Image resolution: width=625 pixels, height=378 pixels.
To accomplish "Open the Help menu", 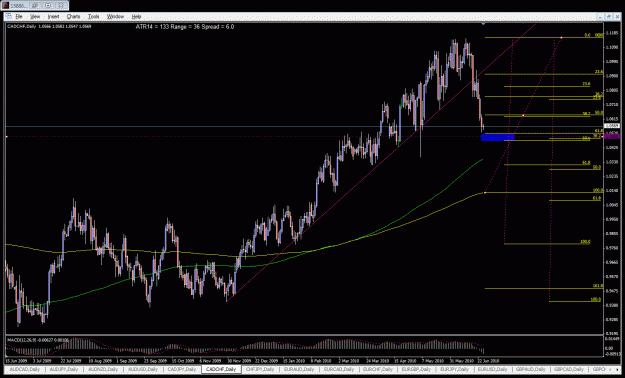I will click(x=136, y=17).
